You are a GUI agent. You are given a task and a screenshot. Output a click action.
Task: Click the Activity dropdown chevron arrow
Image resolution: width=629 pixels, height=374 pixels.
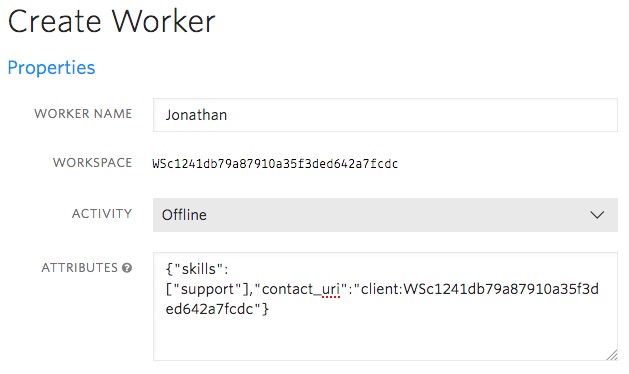coord(597,215)
